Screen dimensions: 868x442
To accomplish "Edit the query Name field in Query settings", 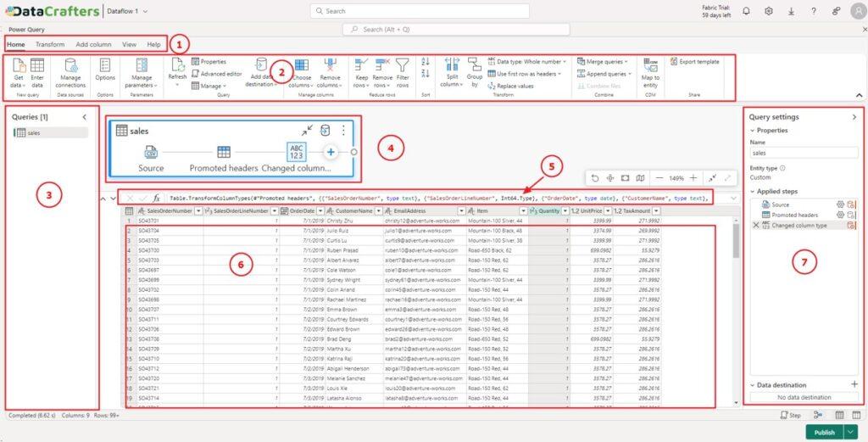I will click(x=804, y=153).
